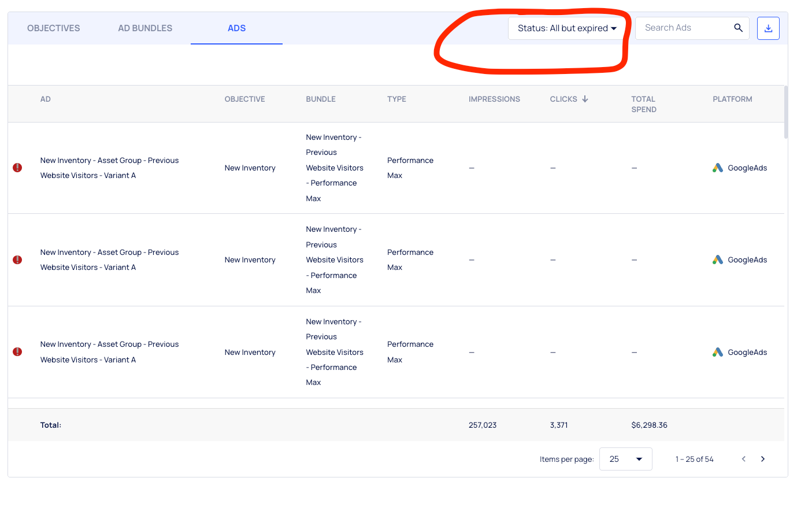Go to previous page with left chevron

tap(744, 459)
